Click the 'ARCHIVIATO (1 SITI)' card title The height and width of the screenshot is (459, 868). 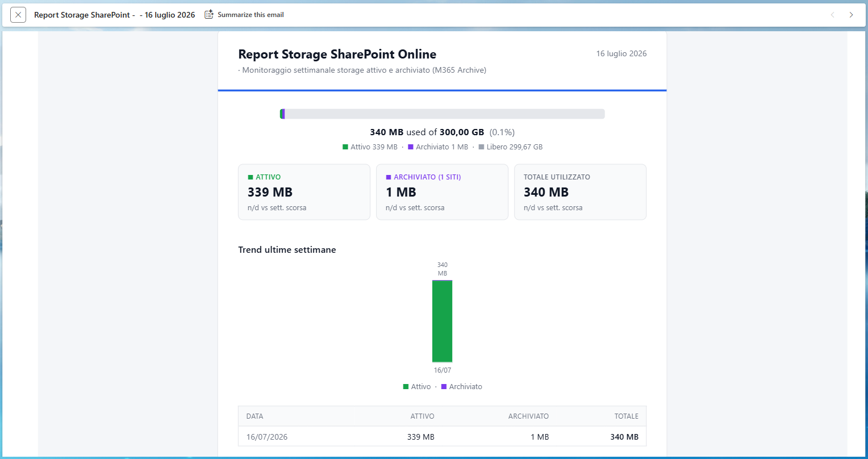coord(427,177)
